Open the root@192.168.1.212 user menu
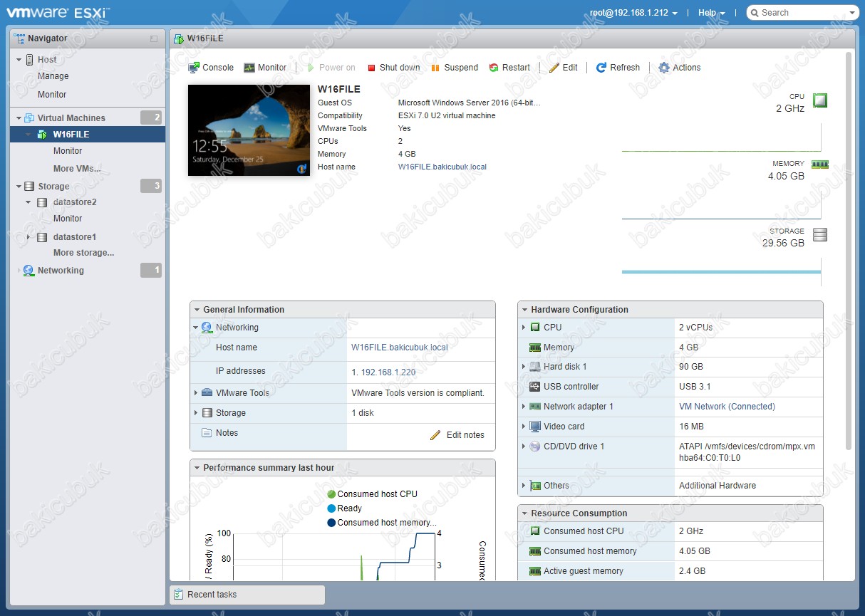 tap(633, 13)
